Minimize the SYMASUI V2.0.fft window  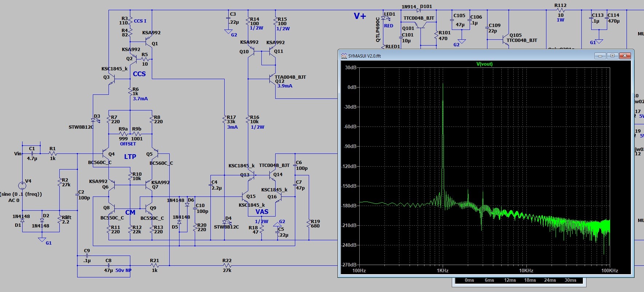point(600,56)
